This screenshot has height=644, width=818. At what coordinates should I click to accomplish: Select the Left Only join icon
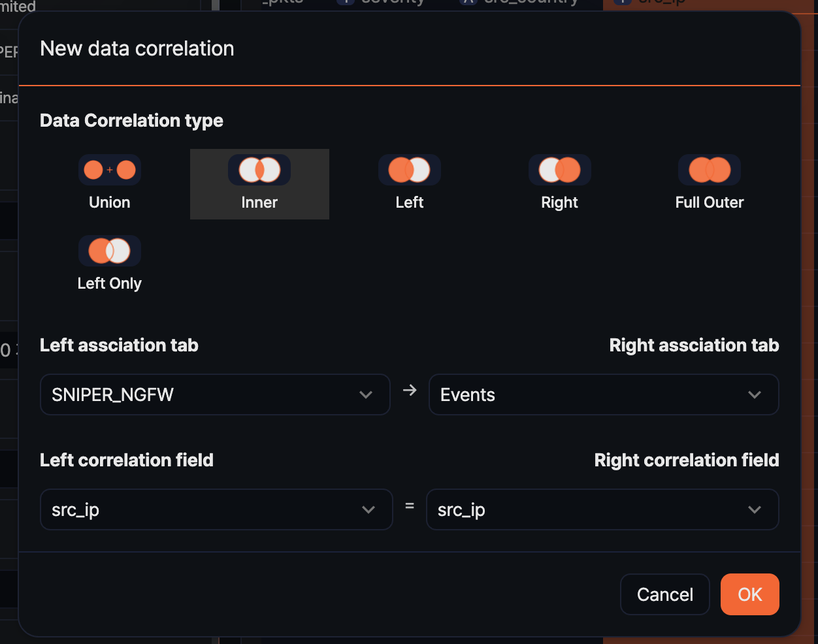(x=109, y=250)
